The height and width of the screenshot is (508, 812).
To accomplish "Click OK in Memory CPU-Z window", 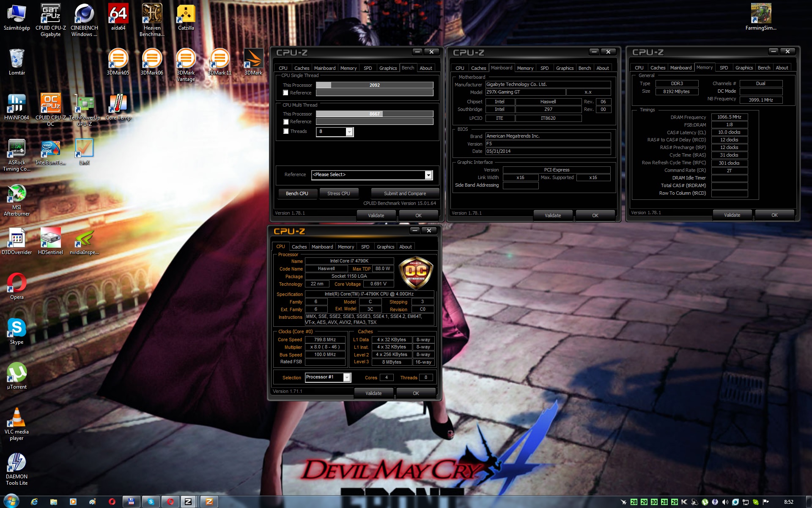I will [774, 215].
